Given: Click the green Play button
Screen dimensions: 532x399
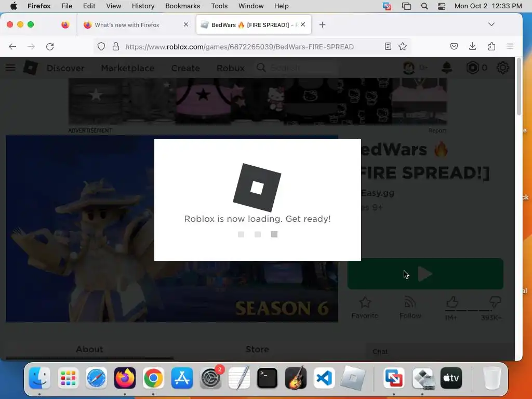Looking at the screenshot, I should [425, 274].
